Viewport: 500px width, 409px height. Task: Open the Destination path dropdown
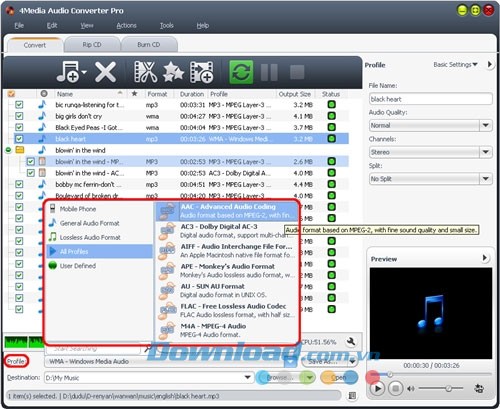point(247,377)
